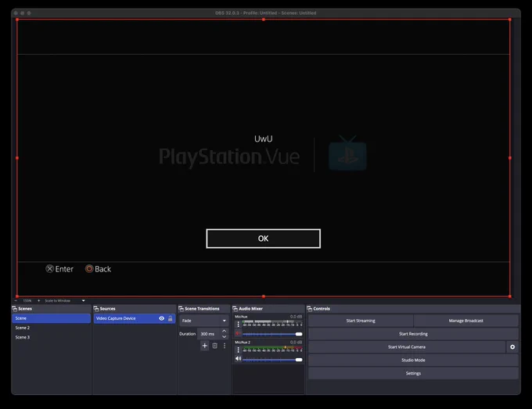Click UwU text in the preview
This screenshot has width=532, height=409.
(x=264, y=138)
